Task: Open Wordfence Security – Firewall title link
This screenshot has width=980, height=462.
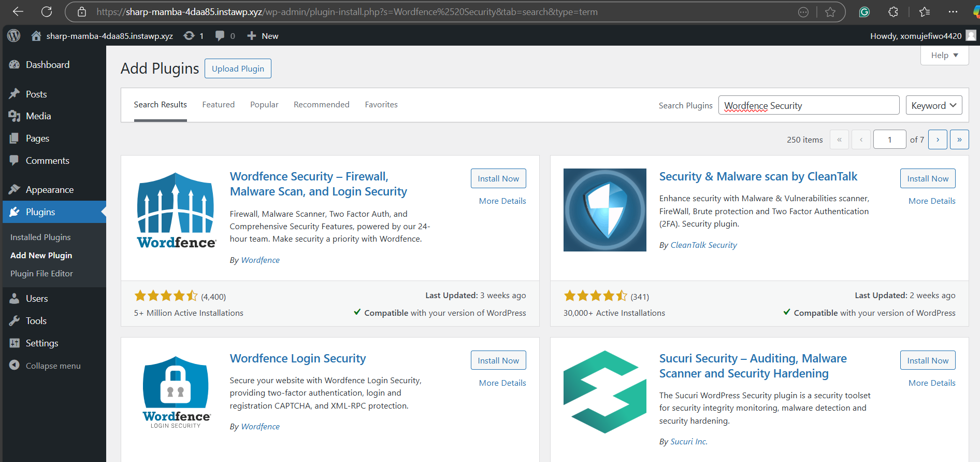Action: 319,184
